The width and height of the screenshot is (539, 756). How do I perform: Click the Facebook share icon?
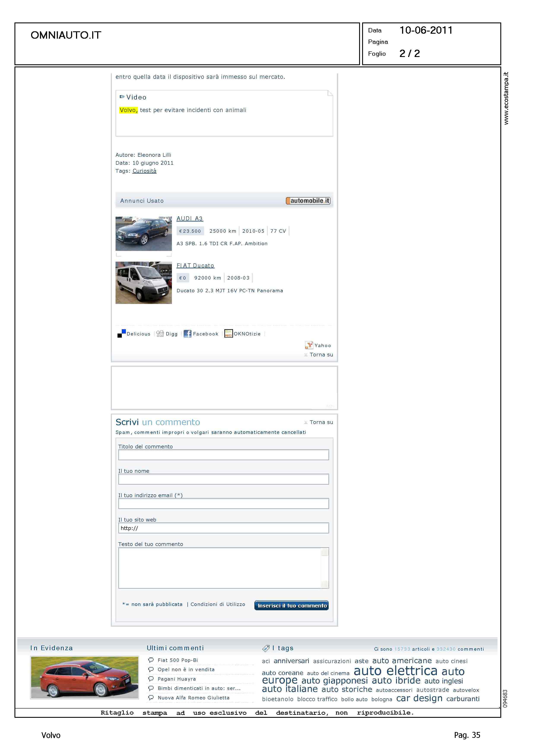tap(187, 334)
